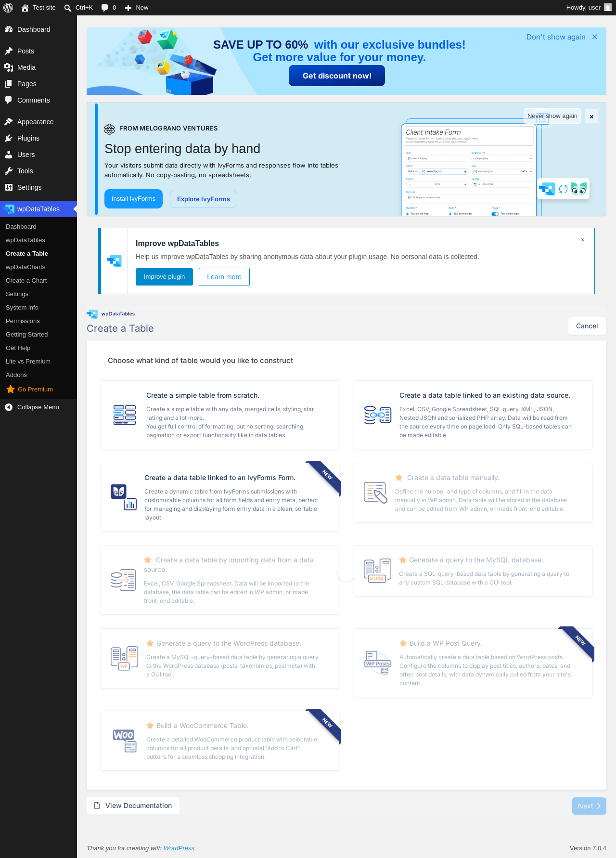Click Get discount now! button

(x=337, y=76)
